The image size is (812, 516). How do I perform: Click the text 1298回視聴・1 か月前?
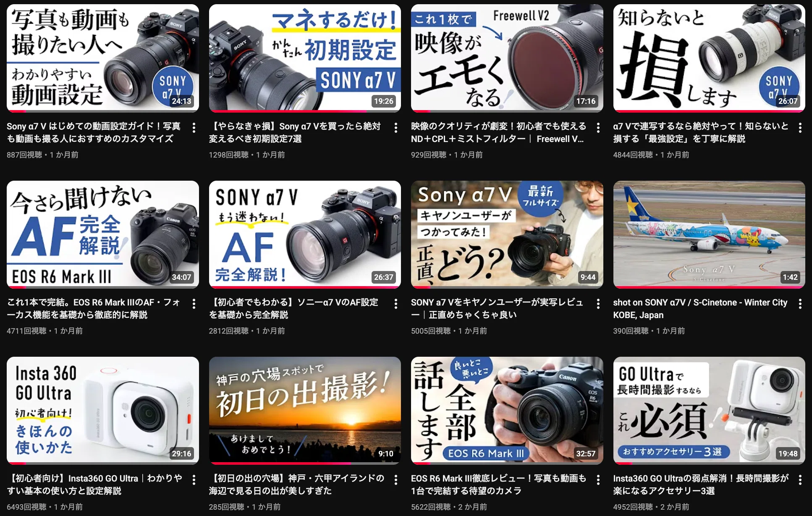pyautogui.click(x=247, y=155)
